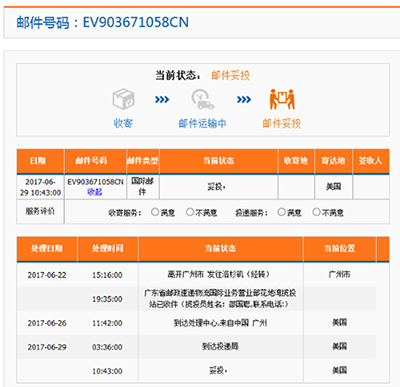
Task: Click the 邮件运输中 step label
Action: coord(202,123)
